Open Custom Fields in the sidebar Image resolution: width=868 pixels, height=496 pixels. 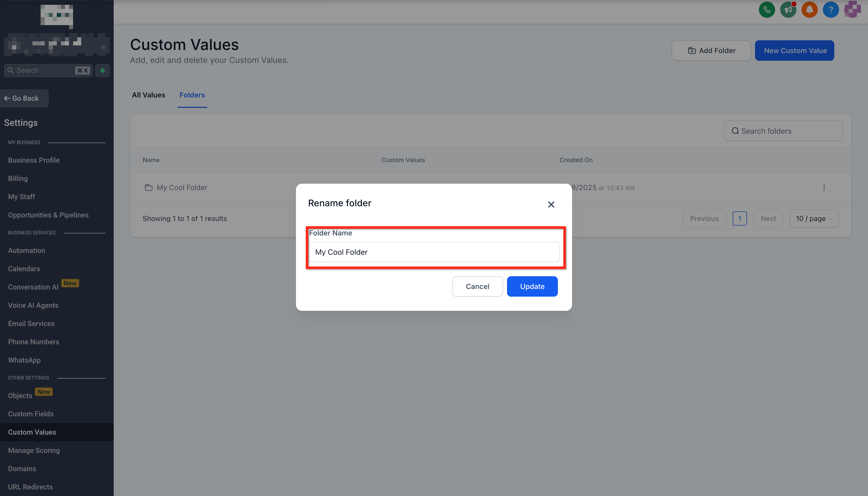31,414
